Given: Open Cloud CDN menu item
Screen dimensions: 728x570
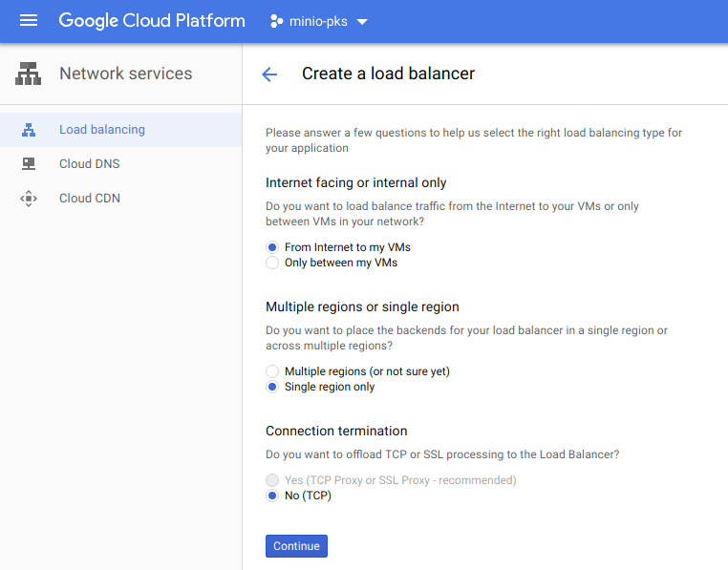Looking at the screenshot, I should 89,199.
